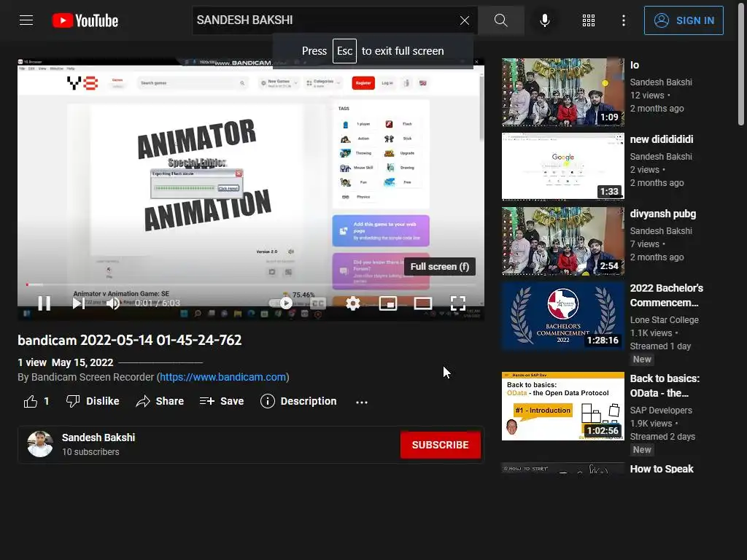Click the '10 subscribers' text
The image size is (747, 560).
click(90, 452)
